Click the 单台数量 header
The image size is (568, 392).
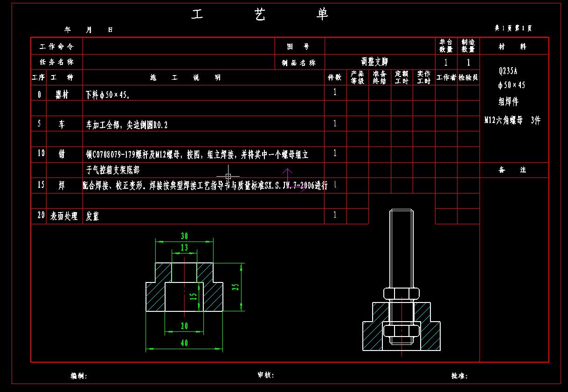point(446,46)
